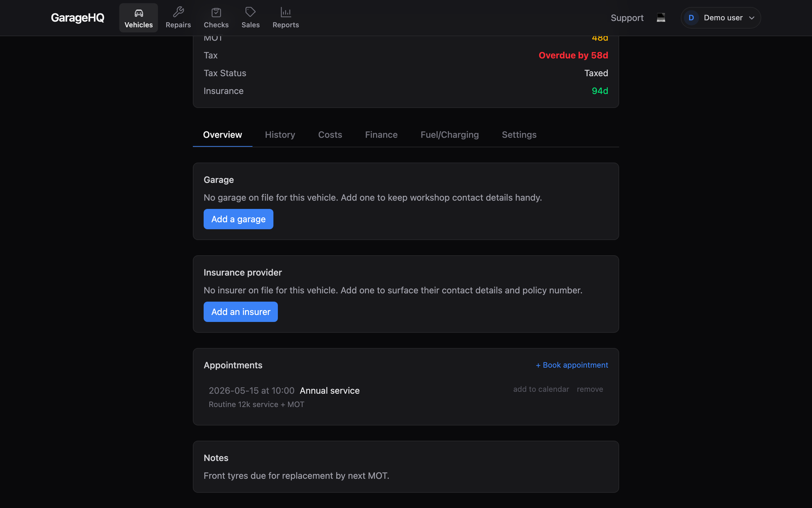Expand the Demo user dropdown chevron
Viewport: 812px width, 508px height.
click(x=752, y=18)
